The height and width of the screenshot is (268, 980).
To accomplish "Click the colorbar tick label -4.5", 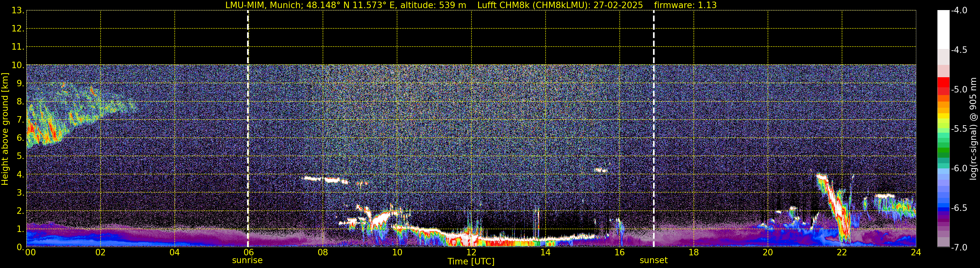I will click(x=959, y=50).
